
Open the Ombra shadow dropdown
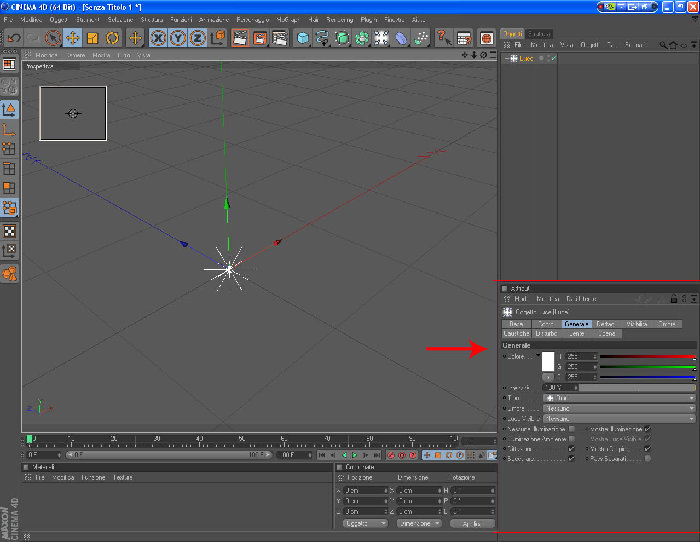coord(619,408)
